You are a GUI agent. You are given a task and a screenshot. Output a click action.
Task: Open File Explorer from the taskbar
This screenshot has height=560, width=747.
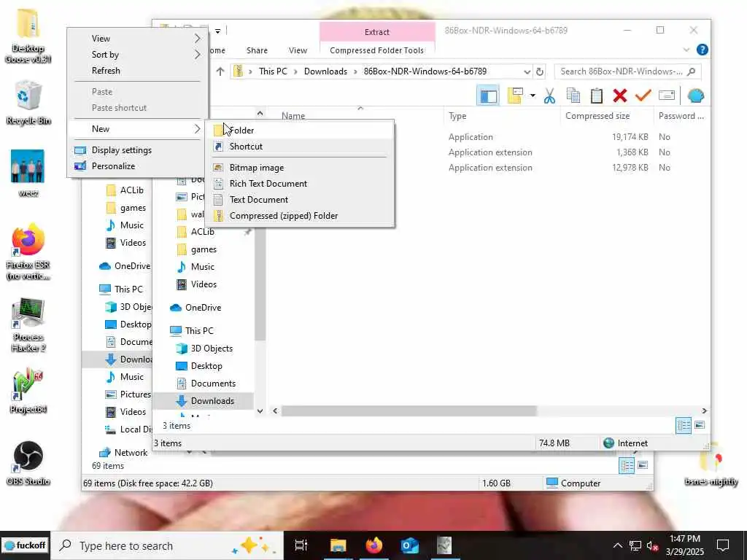click(338, 545)
